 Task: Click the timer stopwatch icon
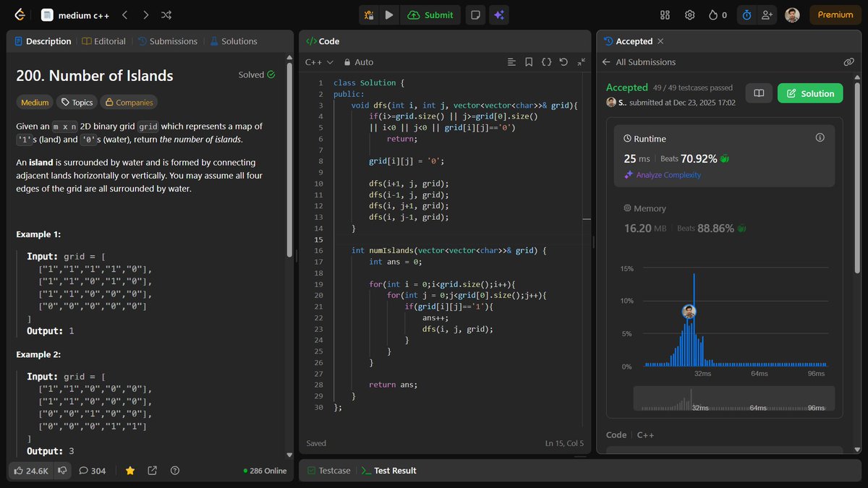click(x=746, y=14)
